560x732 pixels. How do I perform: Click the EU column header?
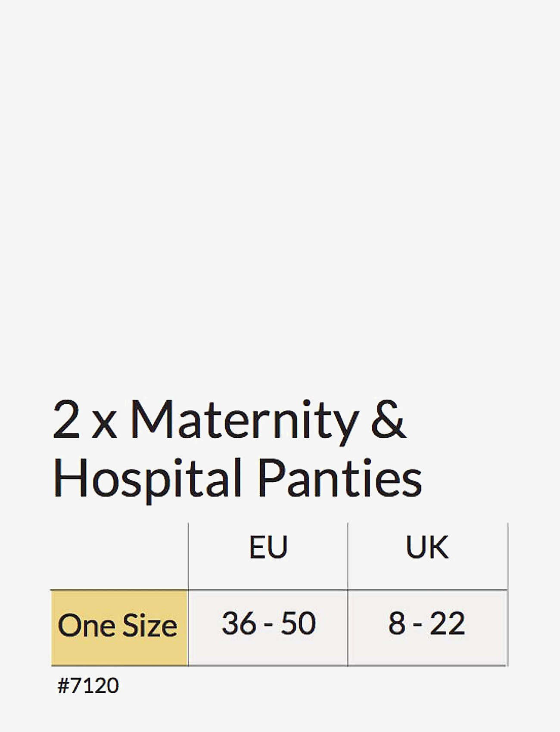[268, 547]
